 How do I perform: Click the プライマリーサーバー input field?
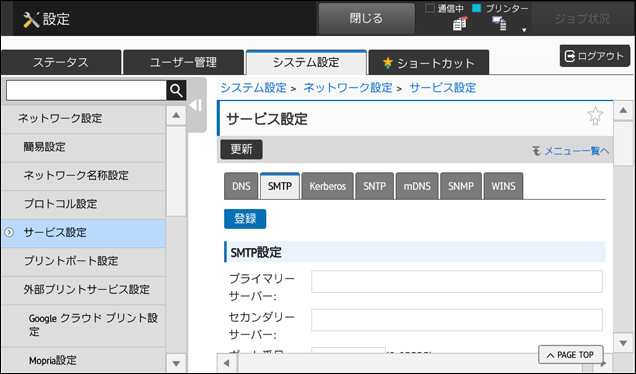pyautogui.click(x=457, y=282)
